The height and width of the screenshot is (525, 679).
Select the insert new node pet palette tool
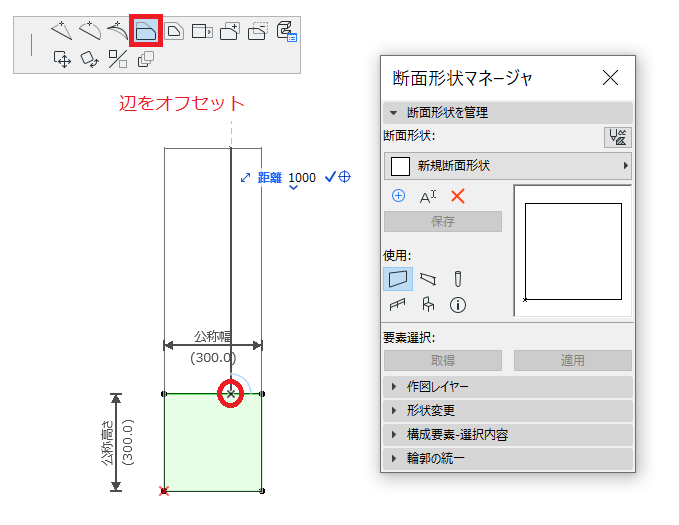tap(61, 31)
